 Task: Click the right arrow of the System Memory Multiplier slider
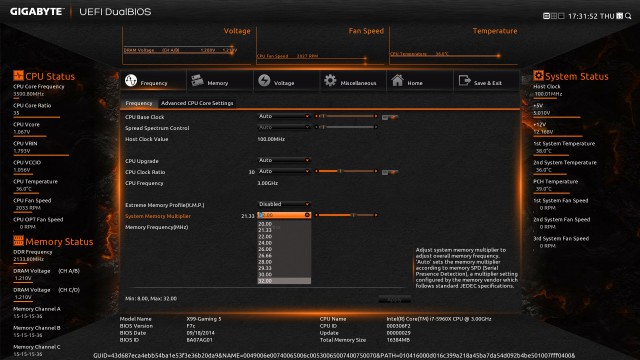point(376,215)
